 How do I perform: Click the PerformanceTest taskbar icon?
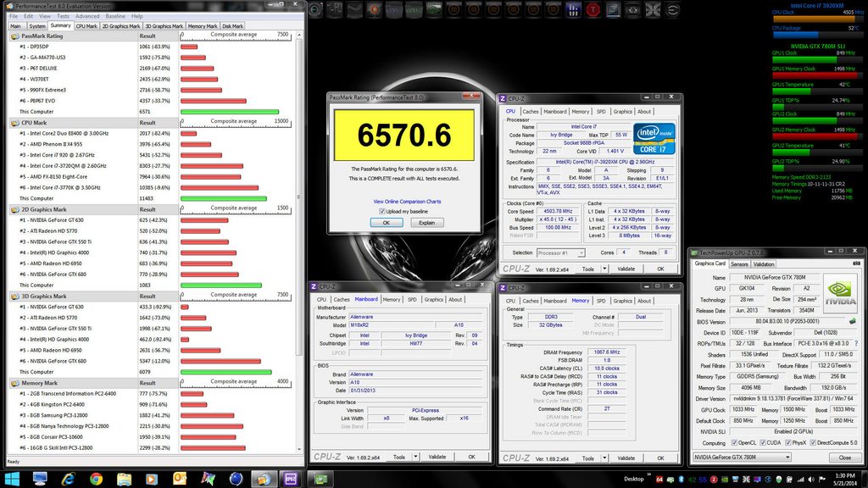(x=264, y=479)
